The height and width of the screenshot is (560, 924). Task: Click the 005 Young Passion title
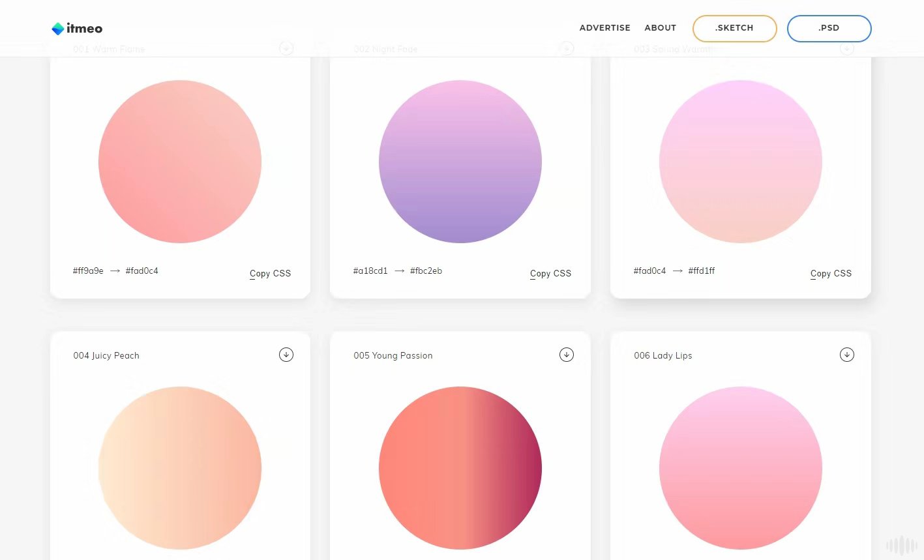point(393,355)
